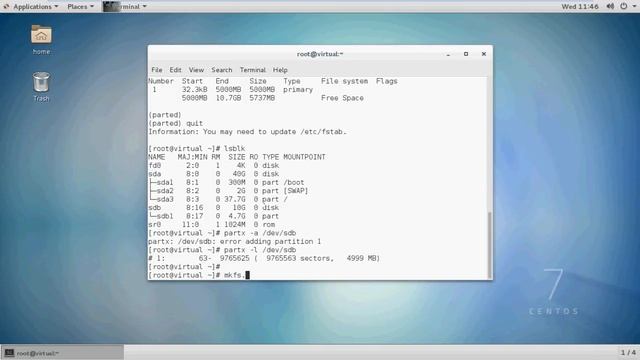Click 'Free Space' text in parted table
The width and height of the screenshot is (640, 360).
pyautogui.click(x=342, y=98)
